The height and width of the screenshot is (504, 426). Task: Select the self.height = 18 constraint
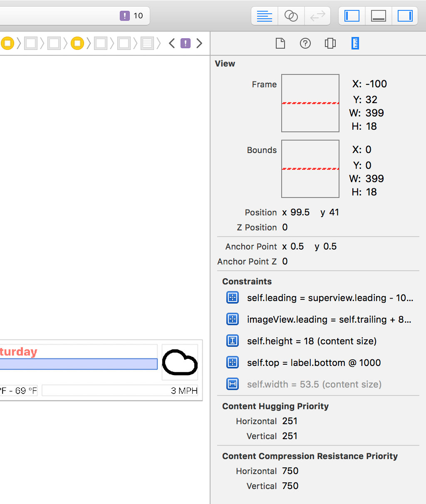[311, 341]
